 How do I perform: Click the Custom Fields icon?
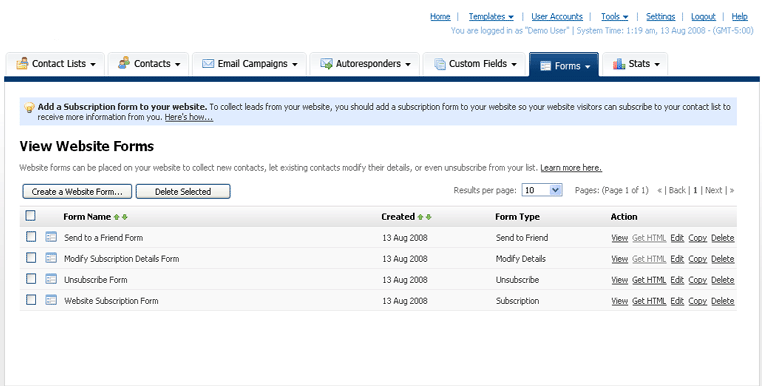point(440,64)
